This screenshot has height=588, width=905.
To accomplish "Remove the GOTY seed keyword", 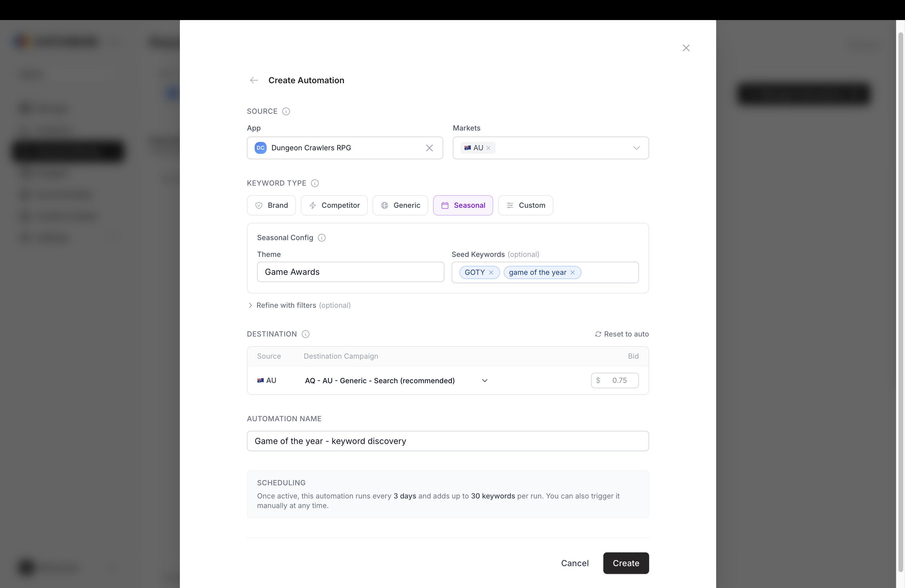I will [x=491, y=272].
